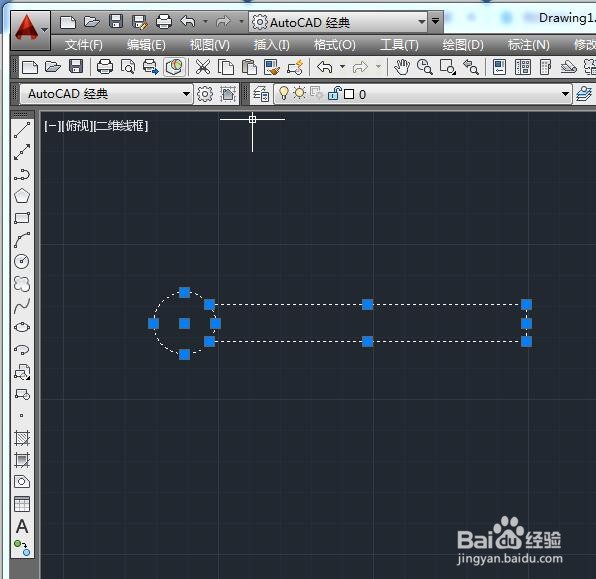Select the Region tool

pos(22,482)
